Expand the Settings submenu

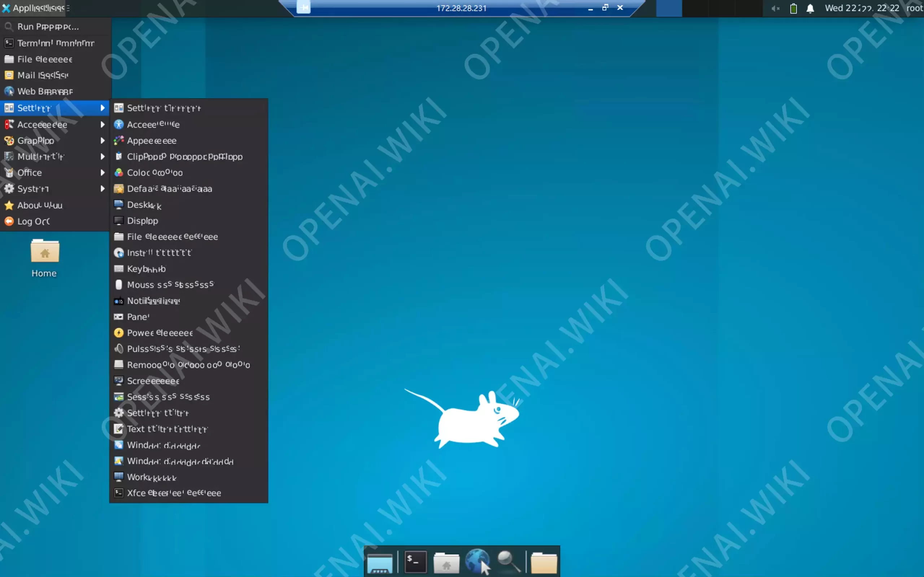pos(55,107)
